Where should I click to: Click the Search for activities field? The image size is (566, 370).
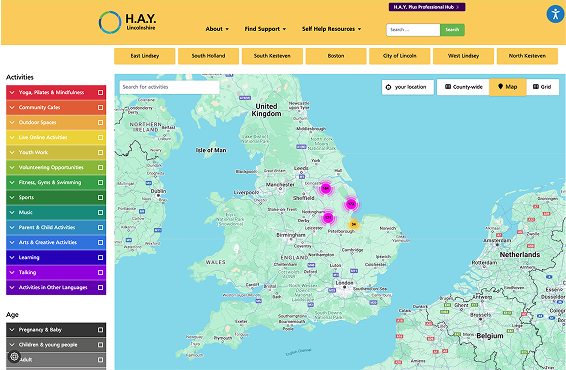pyautogui.click(x=169, y=87)
